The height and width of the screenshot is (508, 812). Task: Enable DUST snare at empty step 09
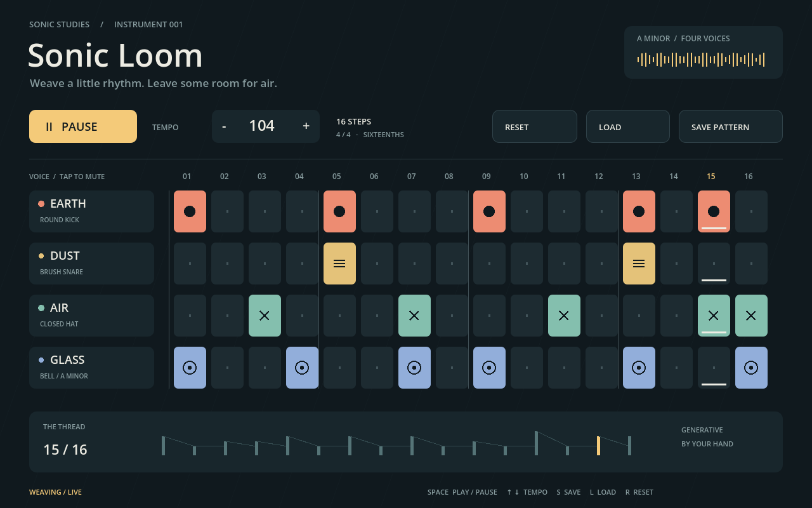[489, 264]
